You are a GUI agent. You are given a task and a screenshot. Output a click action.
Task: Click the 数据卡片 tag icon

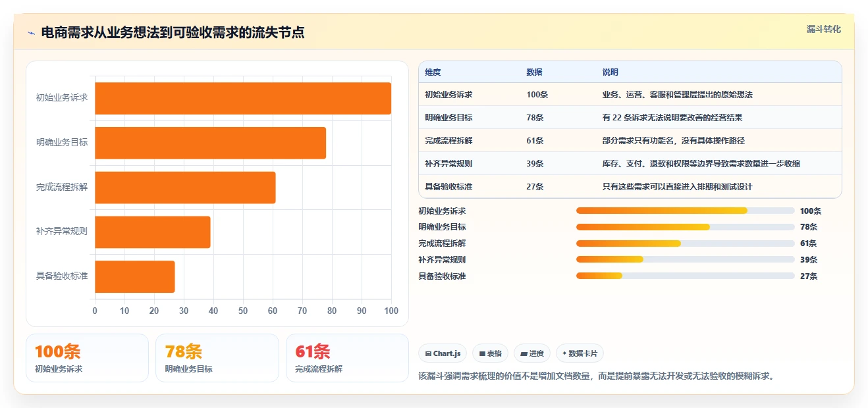(564, 353)
